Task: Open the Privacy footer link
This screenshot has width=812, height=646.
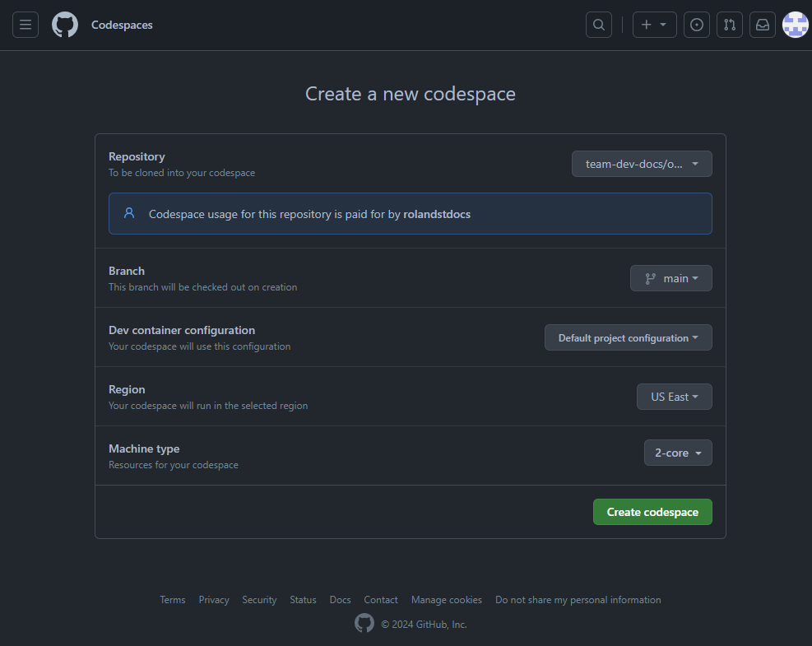Action: [x=214, y=600]
